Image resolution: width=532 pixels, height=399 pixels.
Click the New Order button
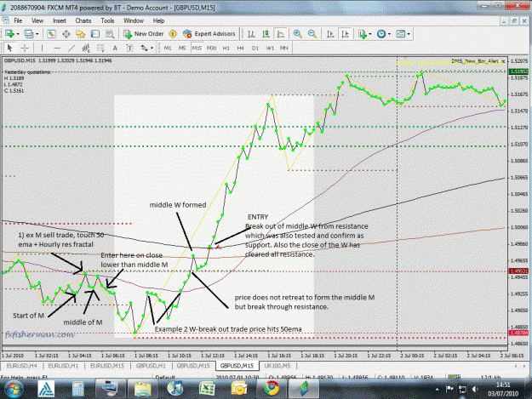coord(144,34)
